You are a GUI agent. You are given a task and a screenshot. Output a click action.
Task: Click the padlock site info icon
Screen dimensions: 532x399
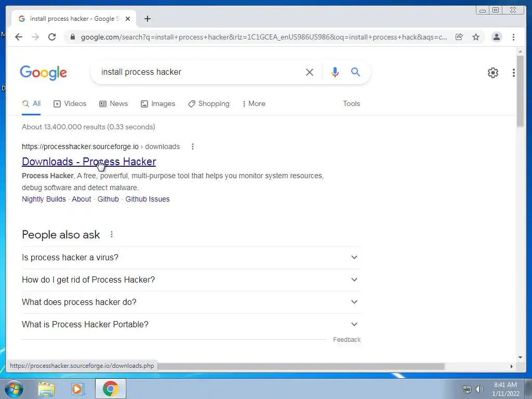click(x=72, y=37)
